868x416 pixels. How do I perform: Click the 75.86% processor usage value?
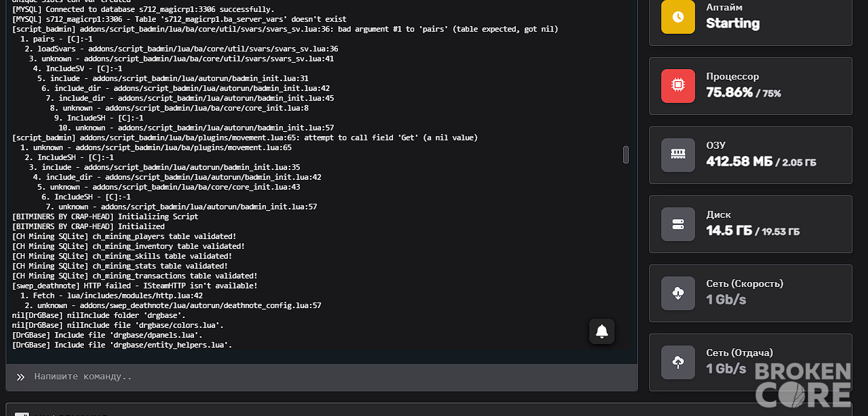pyautogui.click(x=729, y=92)
